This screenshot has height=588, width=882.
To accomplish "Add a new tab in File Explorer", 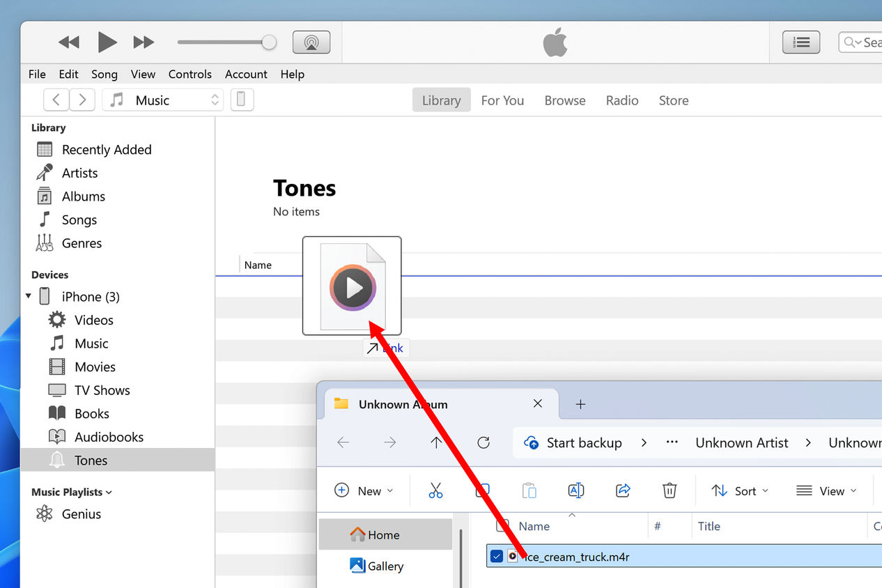I will coord(580,404).
